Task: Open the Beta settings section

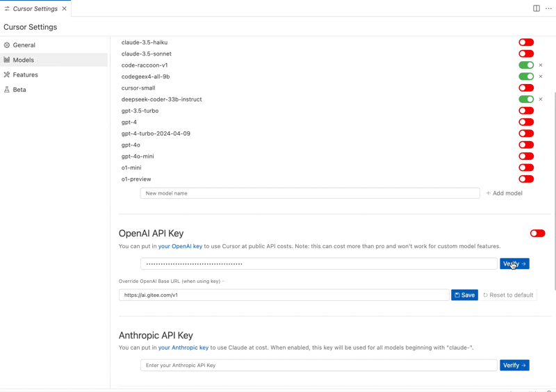Action: coord(54,90)
